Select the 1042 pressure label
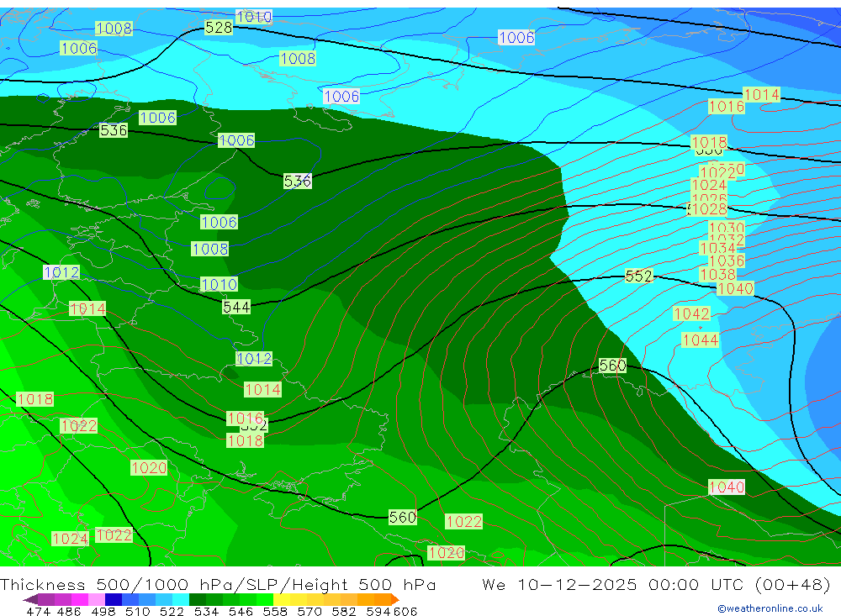 [x=691, y=313]
